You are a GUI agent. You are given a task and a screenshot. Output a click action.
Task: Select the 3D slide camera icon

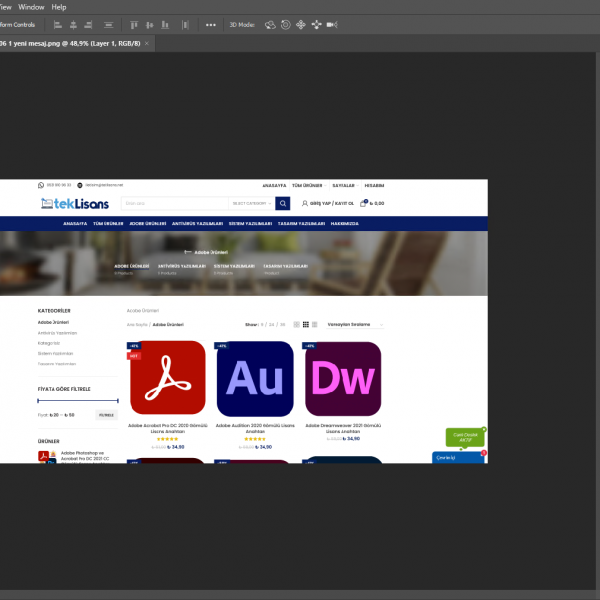click(316, 25)
